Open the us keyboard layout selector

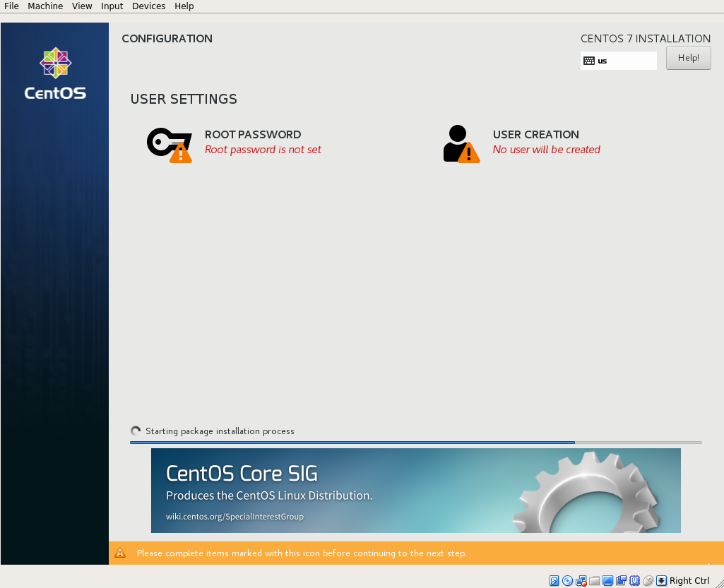pos(618,61)
